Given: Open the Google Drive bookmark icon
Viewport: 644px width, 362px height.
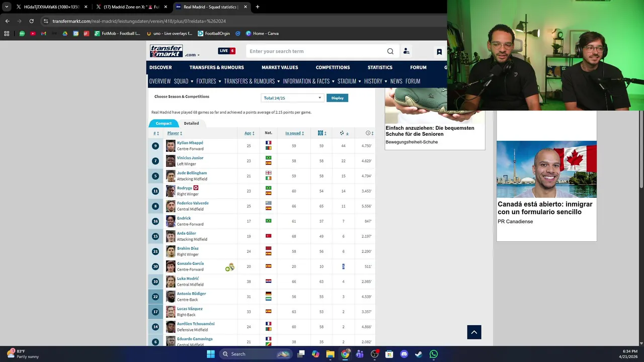Looking at the screenshot, I should click(65, 34).
